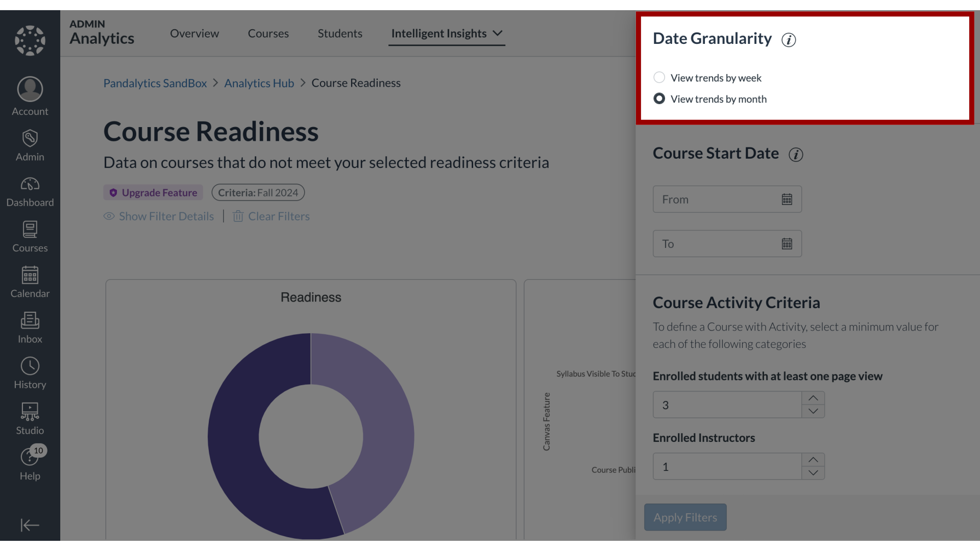Open Course Start Date From calendar
Viewport: 980px width, 551px height.
click(x=787, y=199)
